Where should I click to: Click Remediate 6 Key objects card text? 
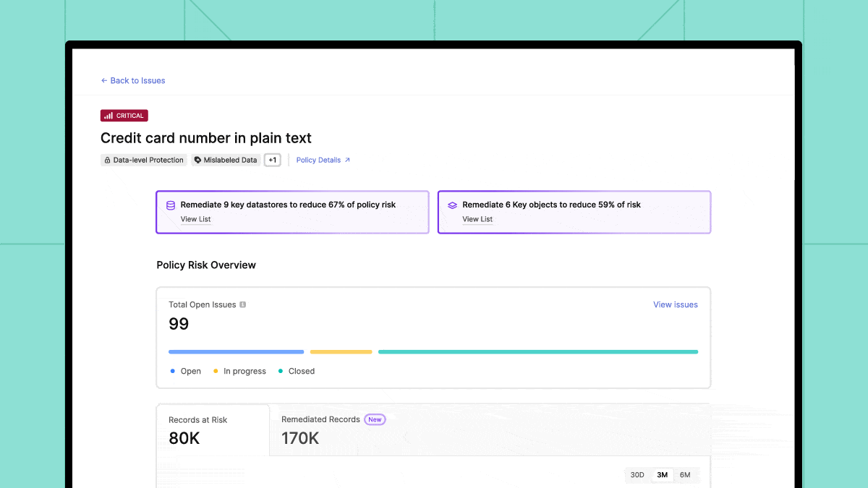pos(552,205)
